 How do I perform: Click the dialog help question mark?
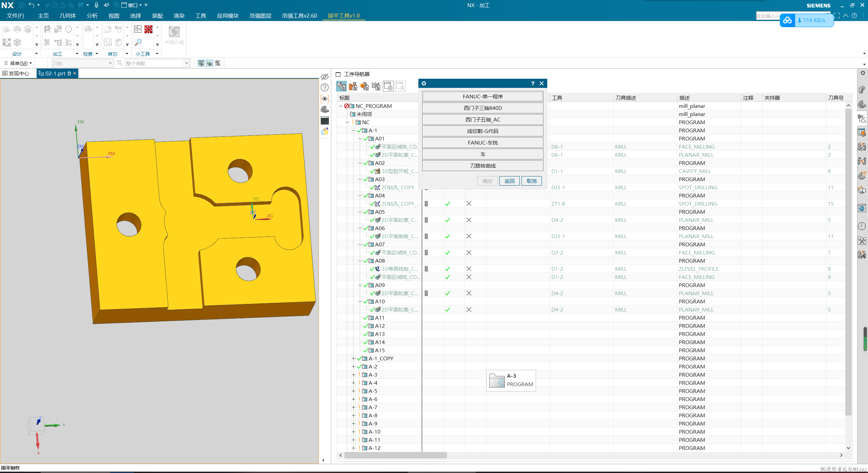coord(533,83)
